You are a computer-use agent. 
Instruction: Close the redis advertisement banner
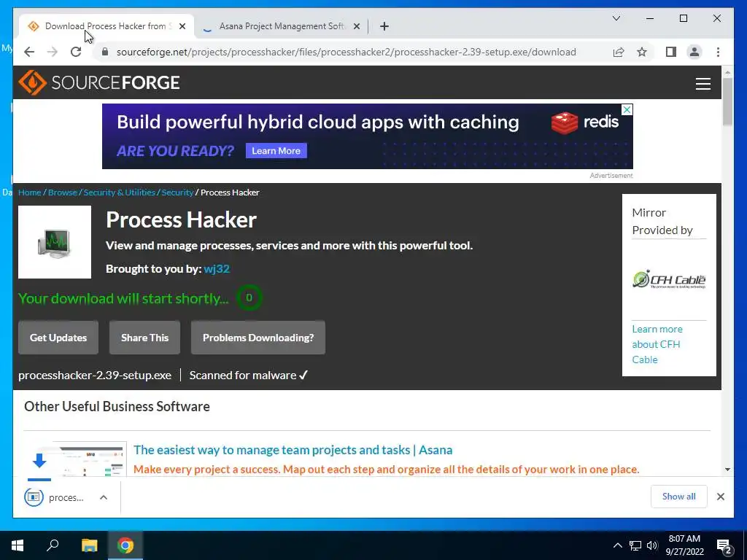pyautogui.click(x=627, y=109)
